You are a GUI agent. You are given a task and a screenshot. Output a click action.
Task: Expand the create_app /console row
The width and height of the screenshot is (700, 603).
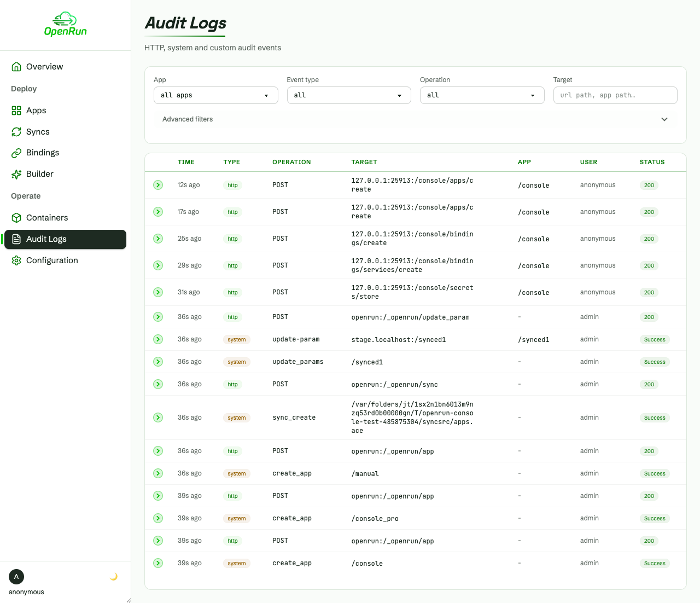pos(158,563)
